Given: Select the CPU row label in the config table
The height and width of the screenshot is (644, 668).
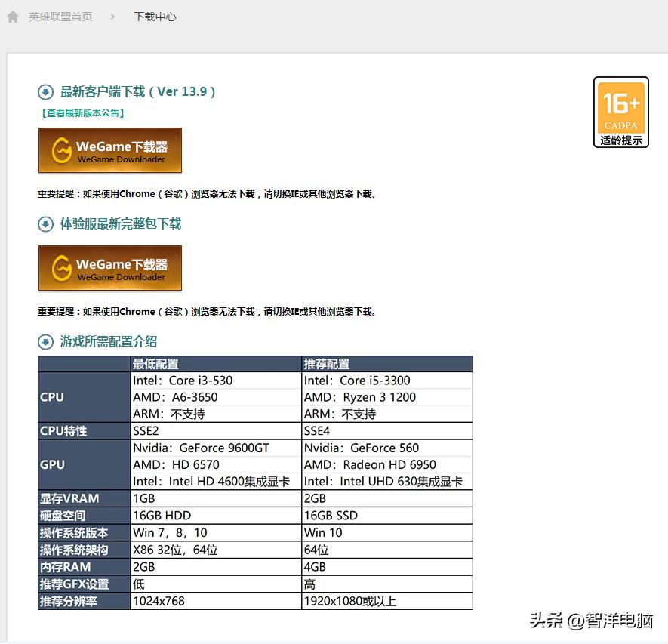Looking at the screenshot, I should point(51,396).
